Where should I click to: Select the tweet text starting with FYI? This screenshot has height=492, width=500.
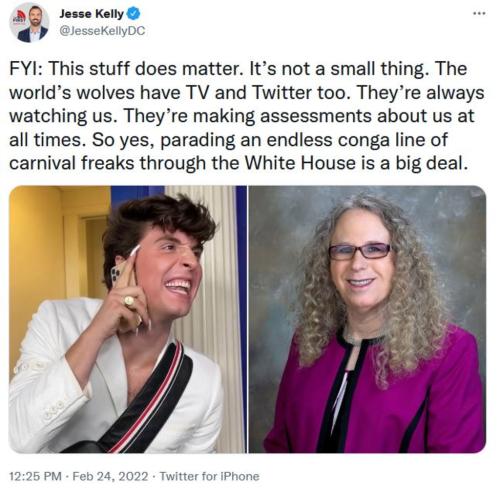247,116
